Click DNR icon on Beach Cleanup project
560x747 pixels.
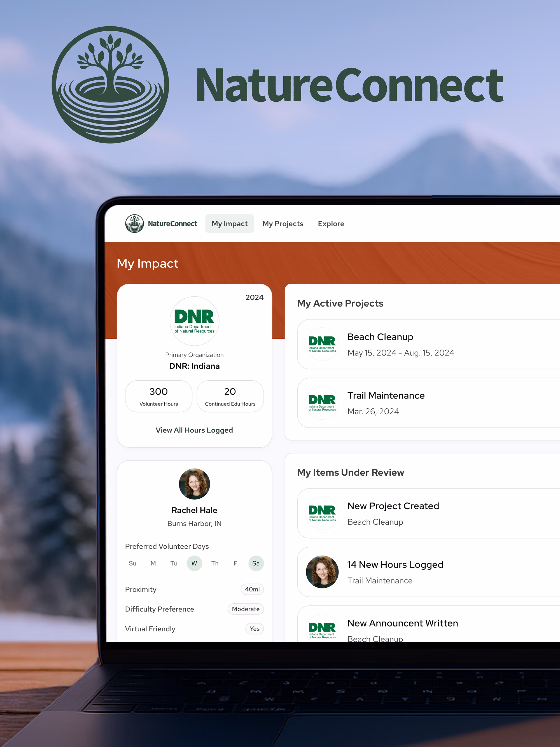click(x=322, y=344)
